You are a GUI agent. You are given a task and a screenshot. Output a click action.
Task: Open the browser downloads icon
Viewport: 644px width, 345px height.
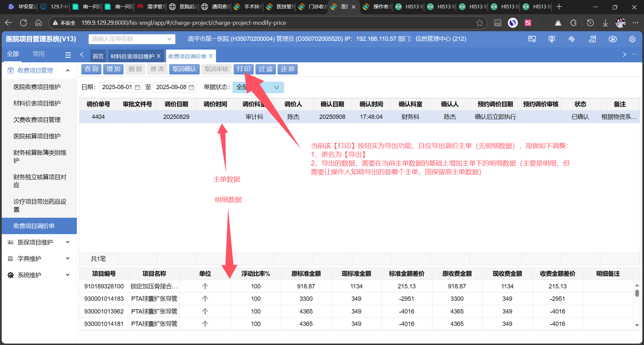click(x=605, y=23)
